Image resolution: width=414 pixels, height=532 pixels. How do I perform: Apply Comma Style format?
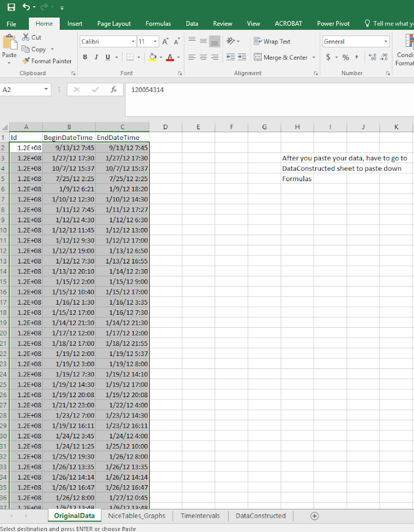pos(356,58)
